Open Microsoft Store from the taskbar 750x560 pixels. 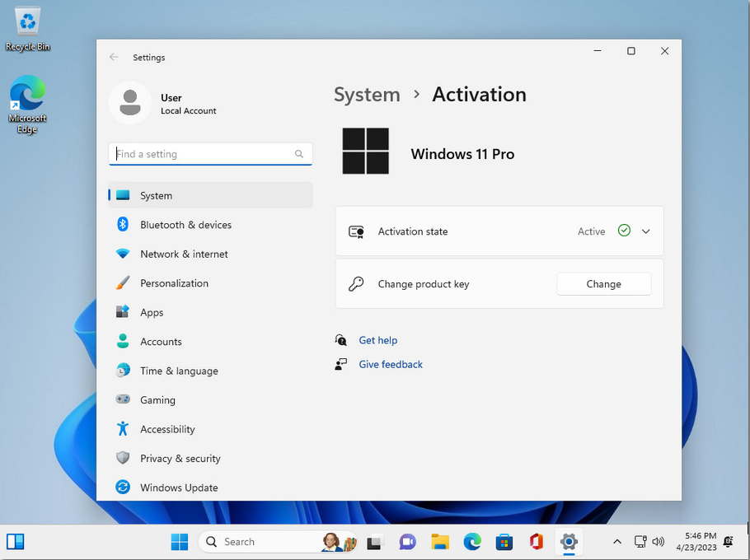coord(504,542)
